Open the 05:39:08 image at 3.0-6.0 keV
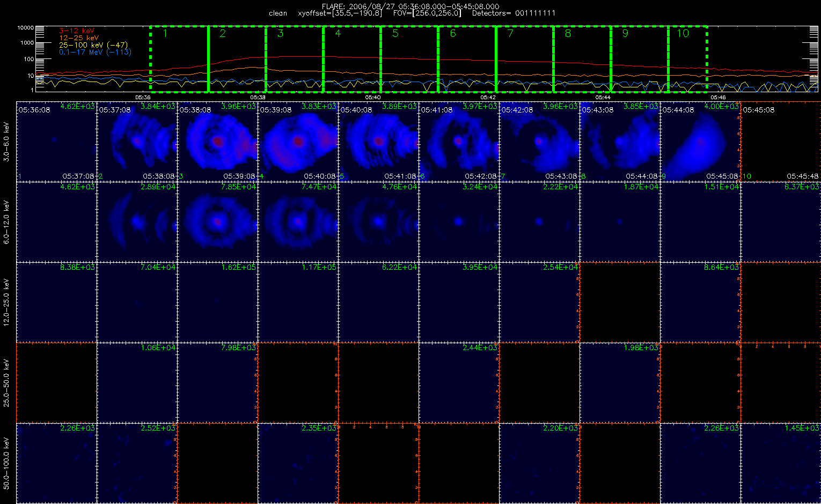The height and width of the screenshot is (504, 821). pyautogui.click(x=298, y=141)
